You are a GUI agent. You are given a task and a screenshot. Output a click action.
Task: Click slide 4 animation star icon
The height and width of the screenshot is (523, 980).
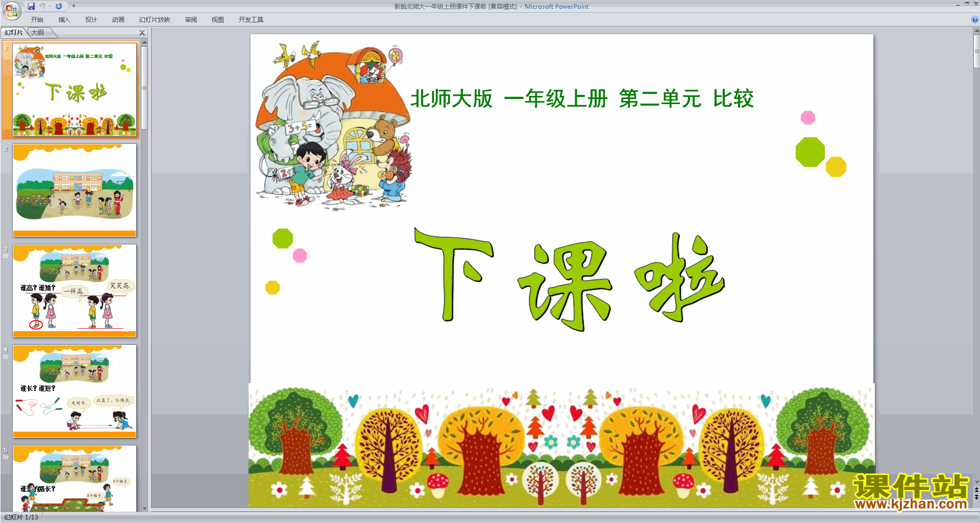click(6, 357)
